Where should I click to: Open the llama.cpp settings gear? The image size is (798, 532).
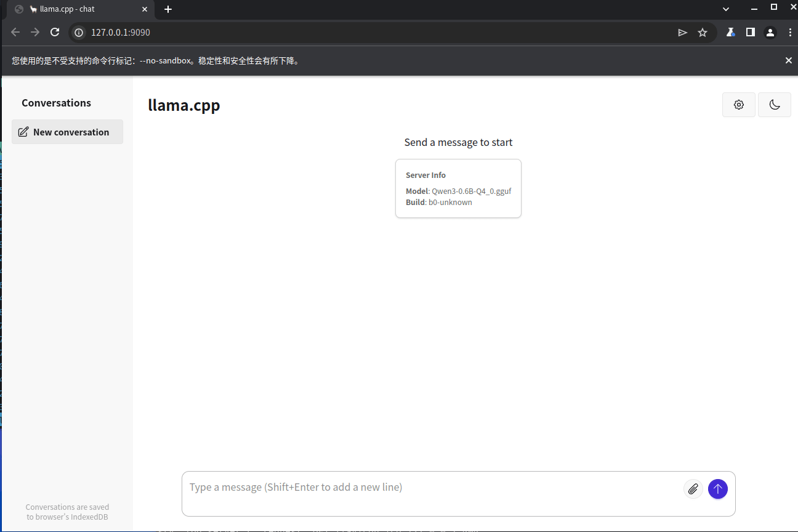(x=738, y=105)
